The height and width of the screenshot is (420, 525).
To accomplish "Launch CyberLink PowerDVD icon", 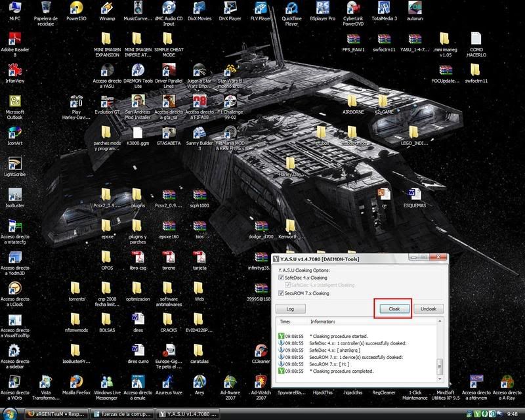I will 353,13.
